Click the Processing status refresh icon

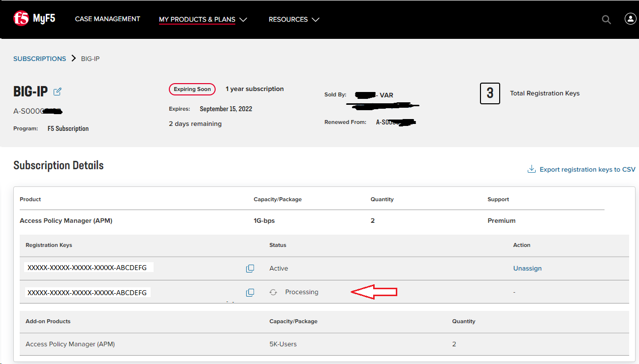coord(273,292)
